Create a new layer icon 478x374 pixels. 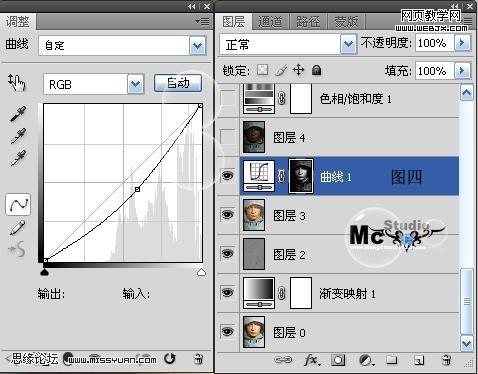(419, 360)
